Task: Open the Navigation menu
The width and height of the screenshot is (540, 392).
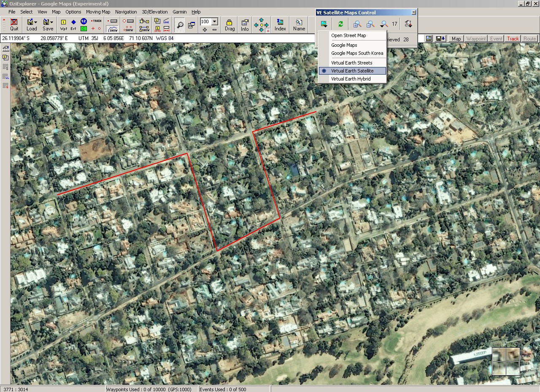Action: point(126,12)
